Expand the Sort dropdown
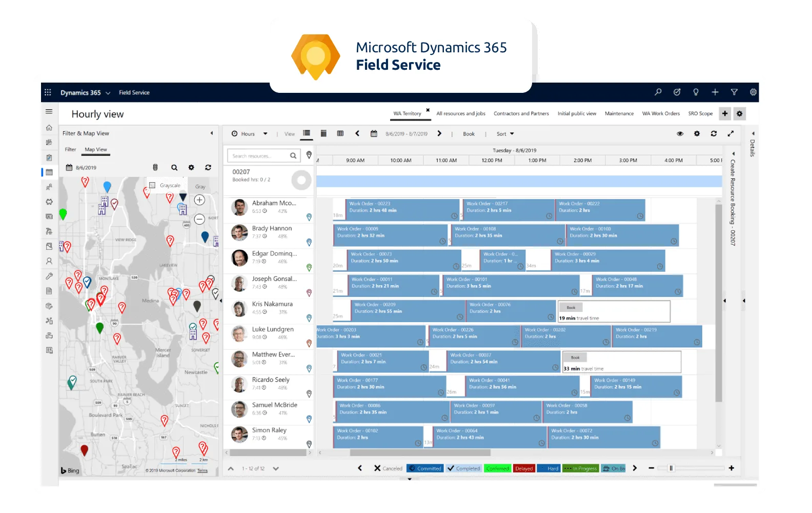The image size is (812, 513). (x=505, y=134)
